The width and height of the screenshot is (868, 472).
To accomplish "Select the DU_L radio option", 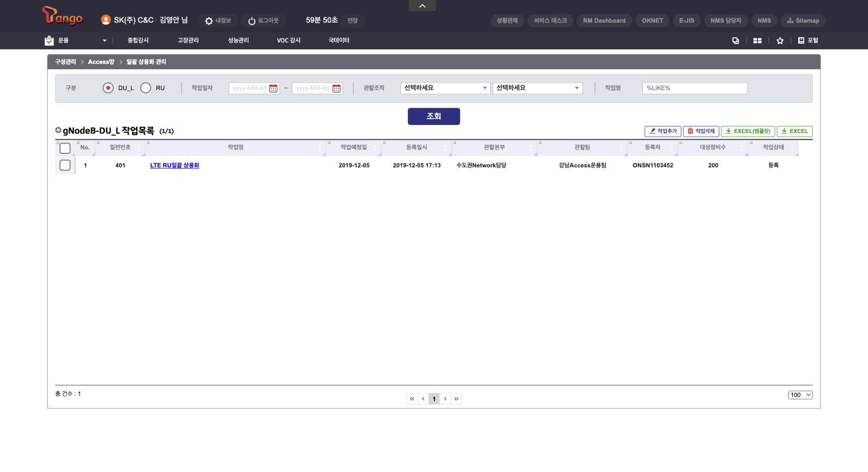I will (x=108, y=88).
